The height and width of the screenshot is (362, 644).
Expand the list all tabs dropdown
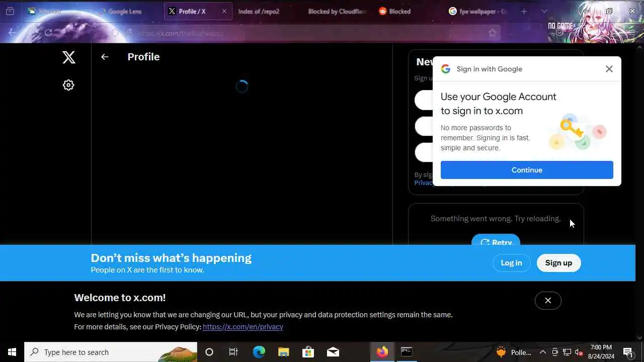click(544, 11)
